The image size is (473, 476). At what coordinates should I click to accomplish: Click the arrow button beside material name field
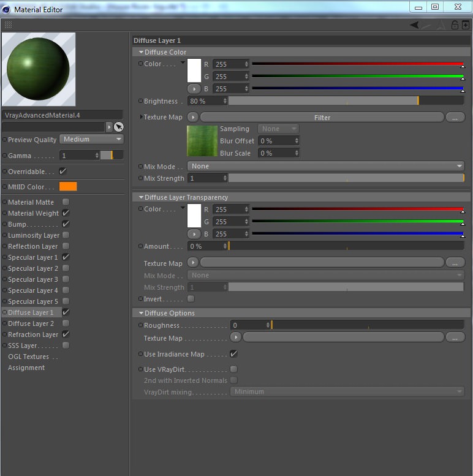109,127
